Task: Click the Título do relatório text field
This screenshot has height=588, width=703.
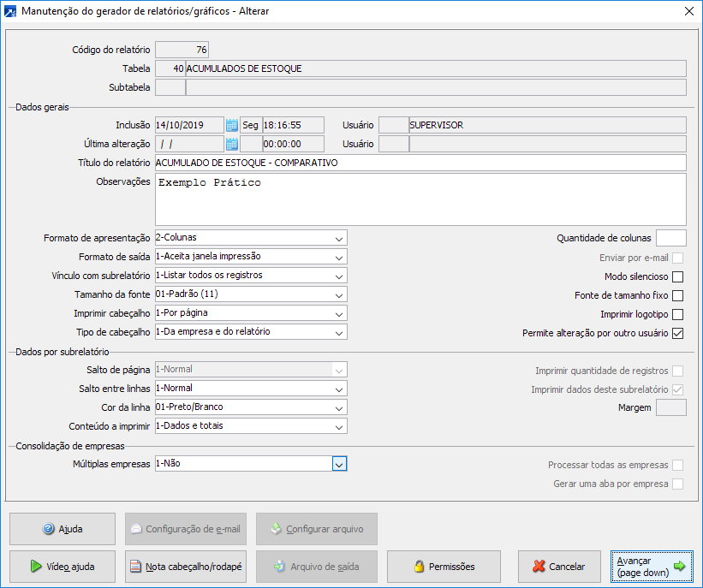Action: 420,163
